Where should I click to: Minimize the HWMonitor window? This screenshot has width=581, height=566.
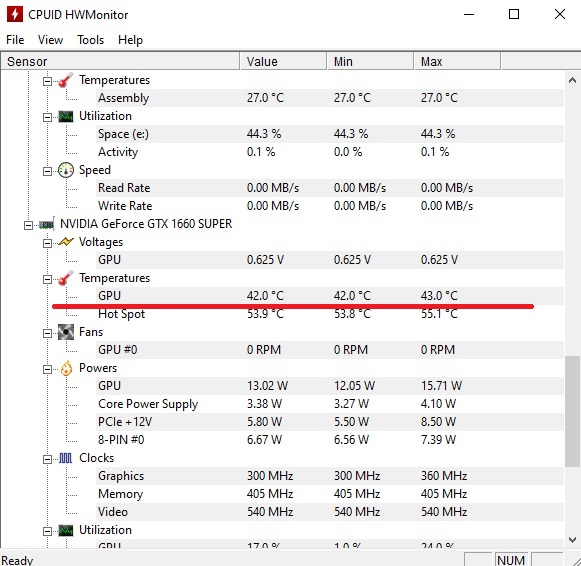[x=469, y=14]
